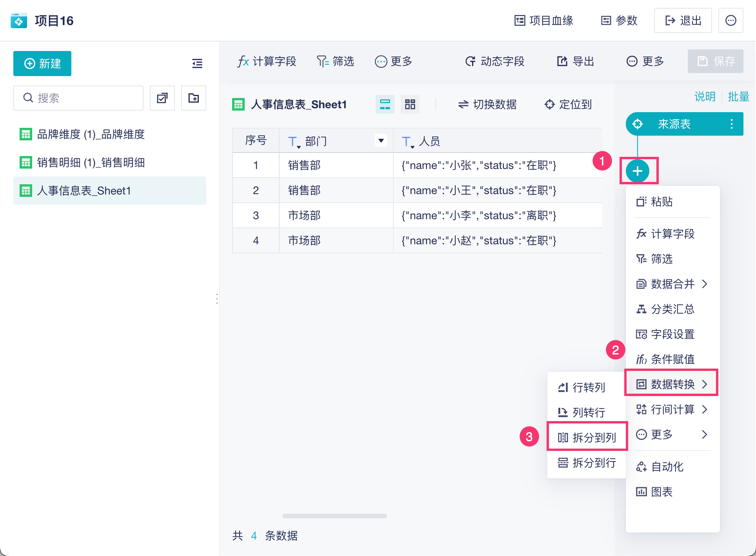Click 动态字段 in the toolbar
The height and width of the screenshot is (556, 756).
point(495,61)
